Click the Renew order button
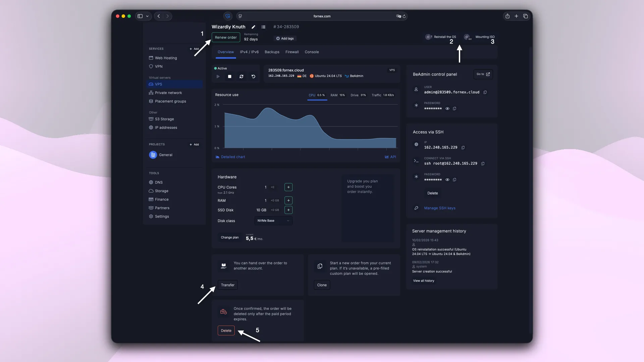The height and width of the screenshot is (362, 644). click(226, 37)
